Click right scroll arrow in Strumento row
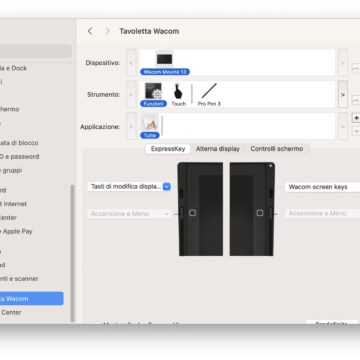The image size is (360, 360). 343,94
